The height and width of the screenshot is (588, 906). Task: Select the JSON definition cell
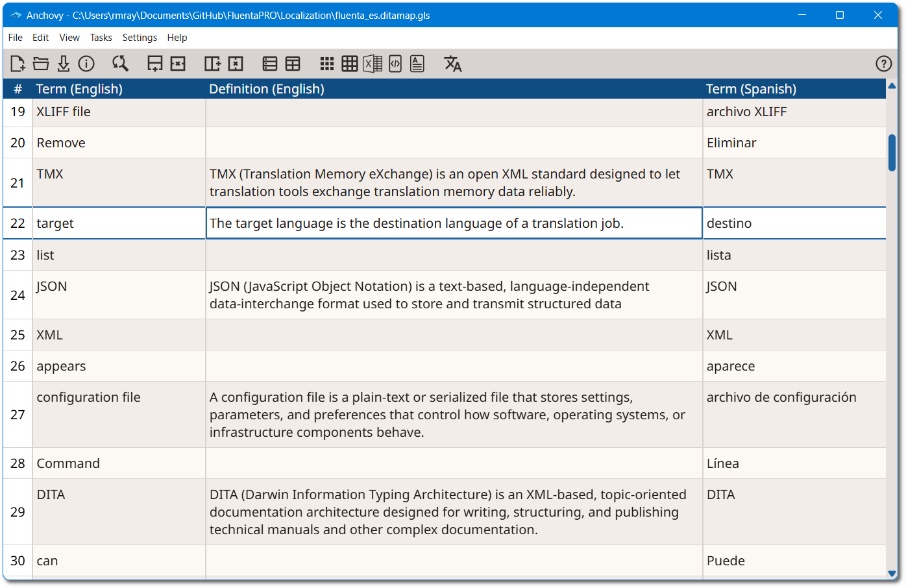coord(454,295)
